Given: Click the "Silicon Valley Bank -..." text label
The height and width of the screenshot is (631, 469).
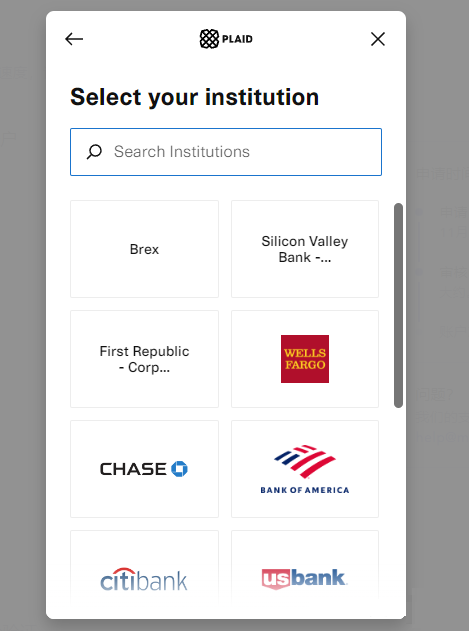Looking at the screenshot, I should pyautogui.click(x=305, y=249).
